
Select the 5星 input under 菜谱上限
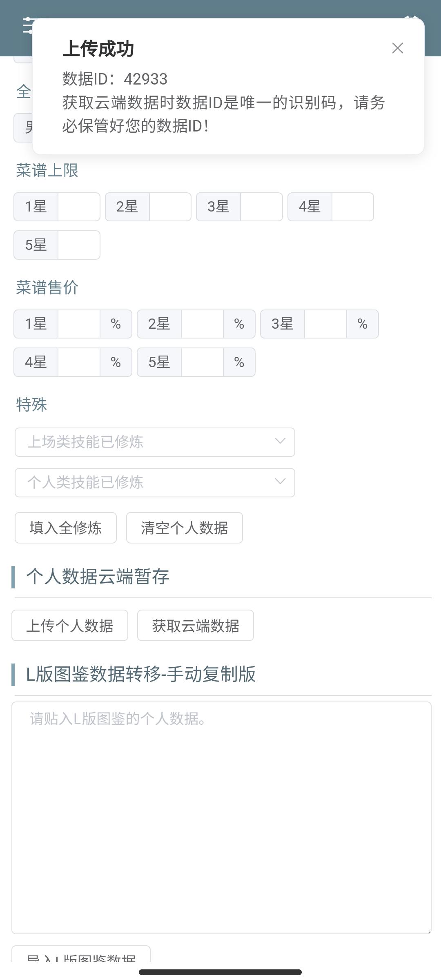(x=79, y=245)
